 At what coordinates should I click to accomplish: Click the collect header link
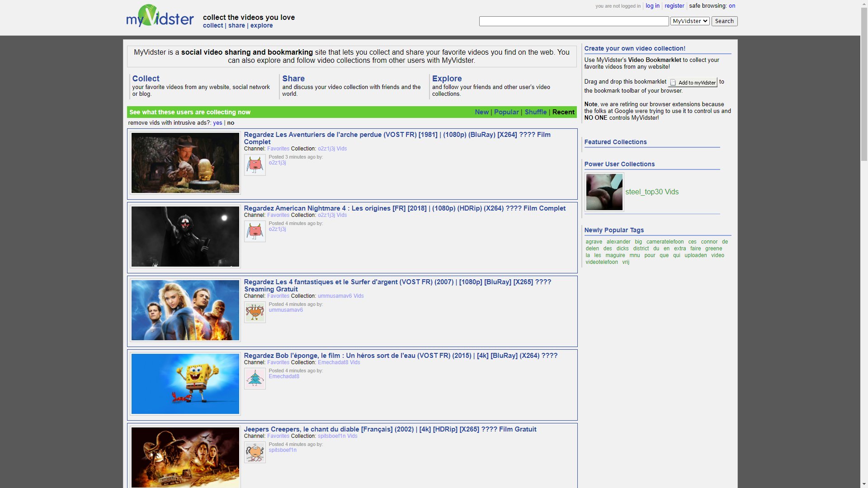pos(213,26)
